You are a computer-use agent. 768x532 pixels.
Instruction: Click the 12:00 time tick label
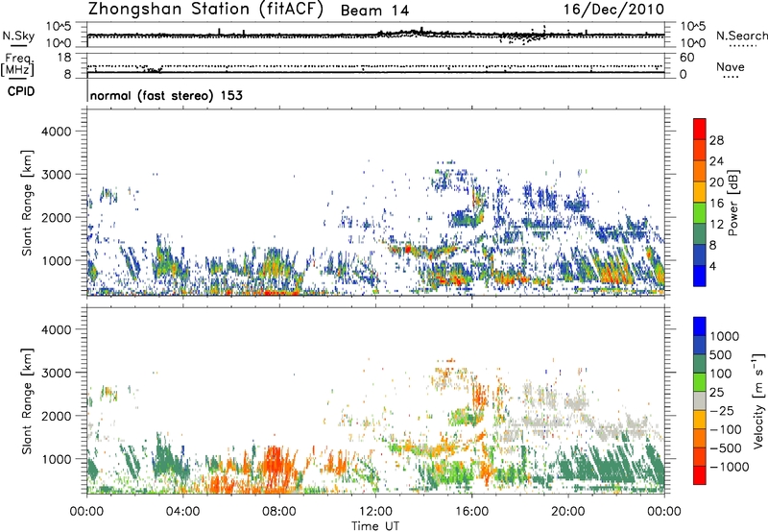tap(375, 512)
